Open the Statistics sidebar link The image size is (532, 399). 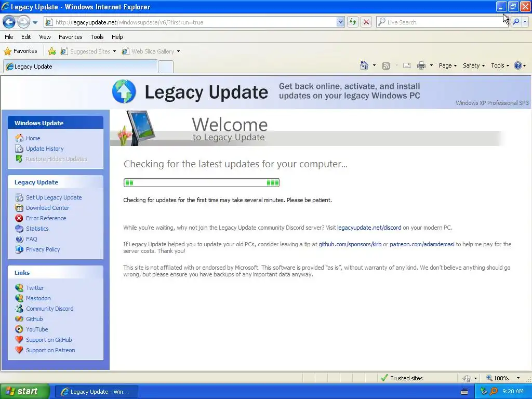(x=37, y=229)
